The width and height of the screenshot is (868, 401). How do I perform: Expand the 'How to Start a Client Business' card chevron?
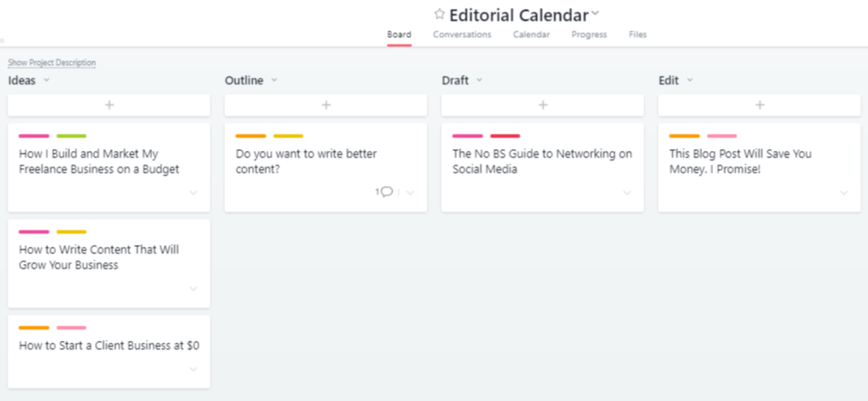tap(193, 369)
